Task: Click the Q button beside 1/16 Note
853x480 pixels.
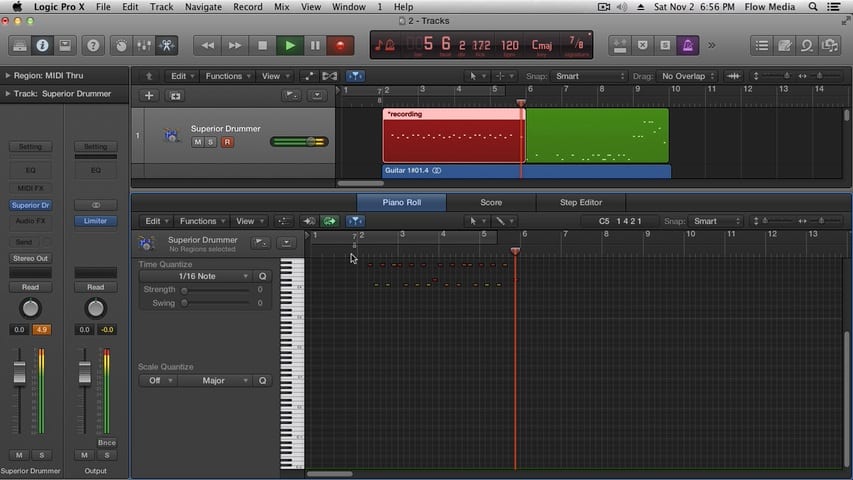Action: [x=263, y=276]
